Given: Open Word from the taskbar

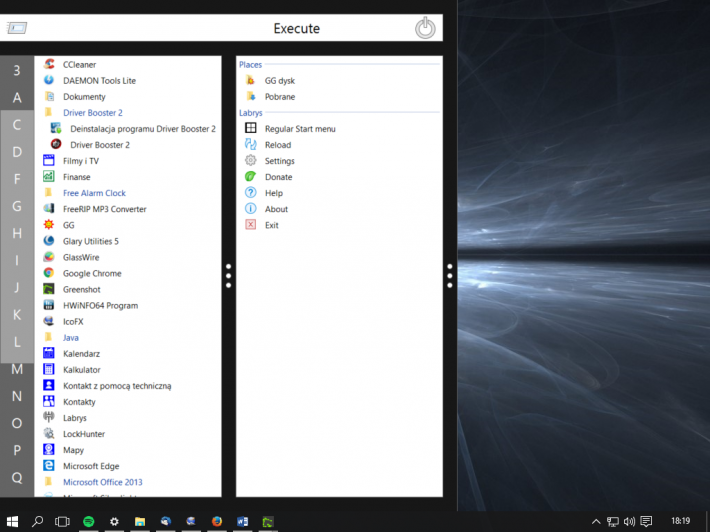Looking at the screenshot, I should 243,521.
